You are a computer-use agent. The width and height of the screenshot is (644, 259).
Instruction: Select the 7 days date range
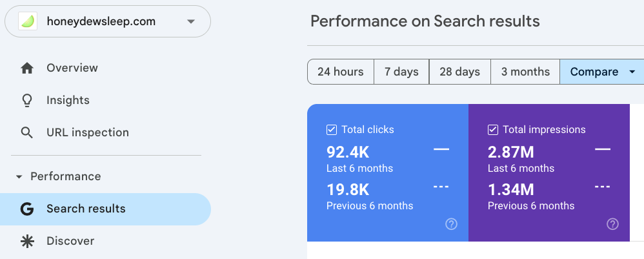point(401,72)
